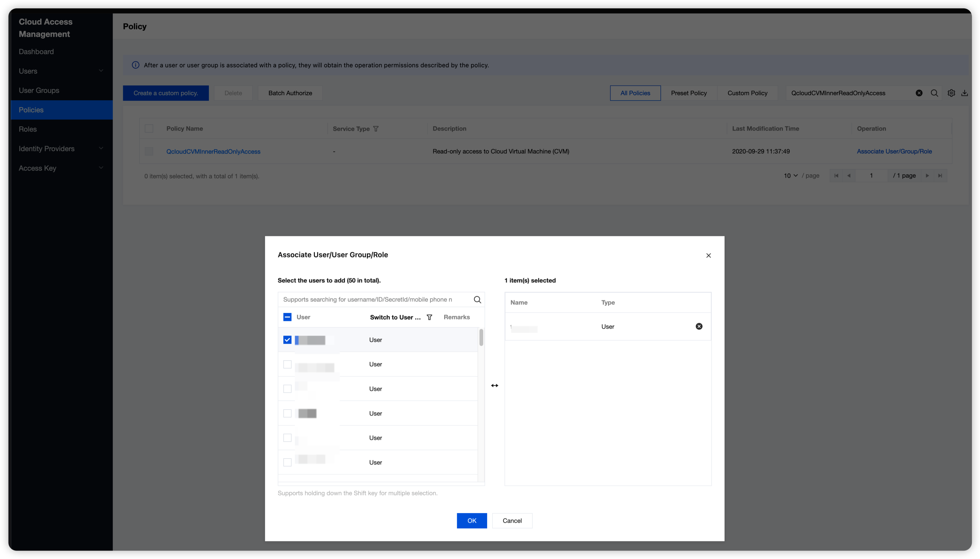
Task: Open table settings gear icon
Action: (951, 93)
